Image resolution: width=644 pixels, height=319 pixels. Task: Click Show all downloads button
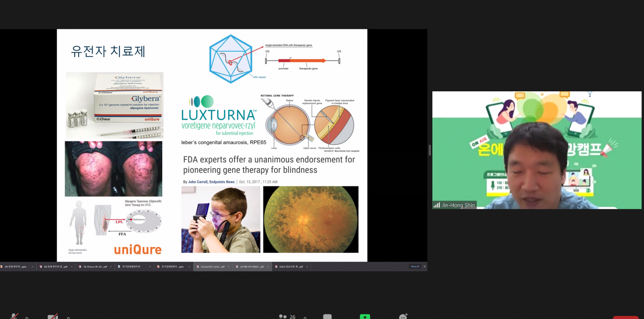tap(415, 266)
